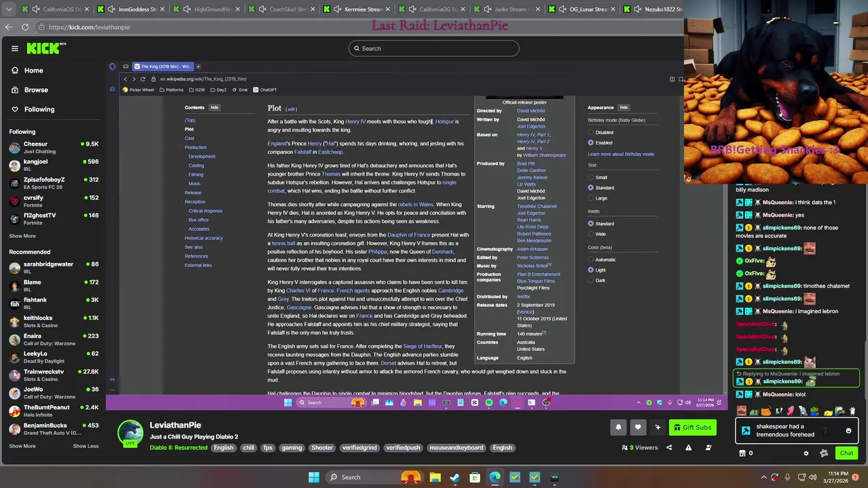The width and height of the screenshot is (868, 488).
Task: Click the browser address bar URL
Action: [x=89, y=27]
